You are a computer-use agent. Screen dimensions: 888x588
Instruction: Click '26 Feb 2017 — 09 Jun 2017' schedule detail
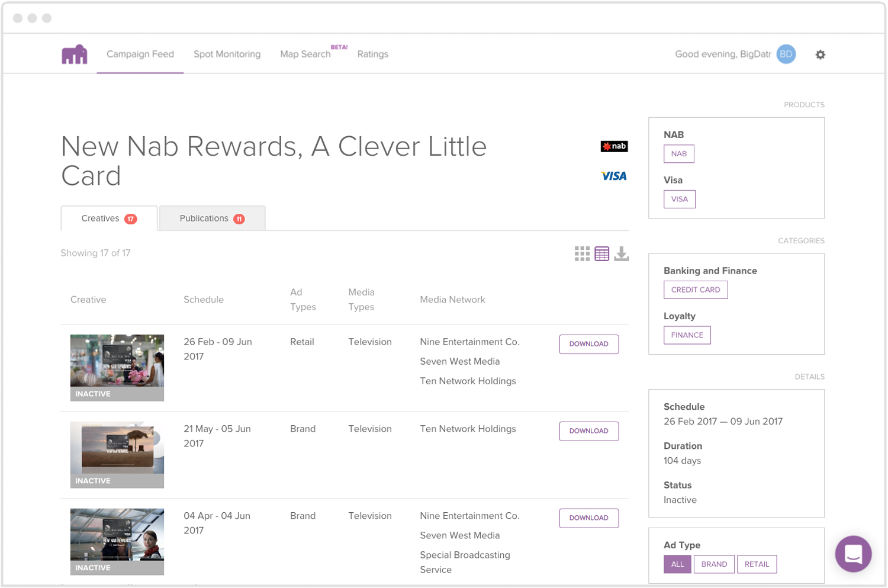723,422
